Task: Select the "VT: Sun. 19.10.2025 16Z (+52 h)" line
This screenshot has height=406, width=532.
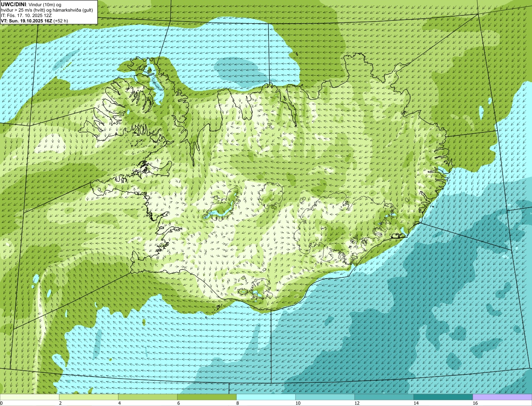Action: pyautogui.click(x=34, y=20)
